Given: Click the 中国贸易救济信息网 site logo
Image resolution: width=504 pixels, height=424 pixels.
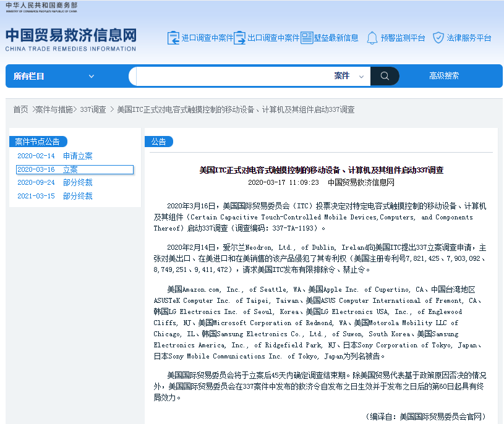Looking at the screenshot, I should coord(70,40).
